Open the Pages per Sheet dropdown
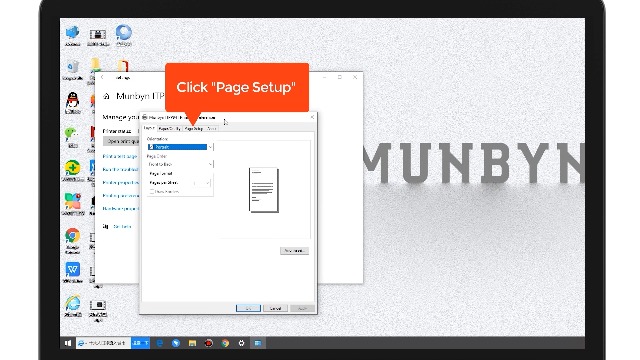The image size is (640, 360). coord(203,183)
